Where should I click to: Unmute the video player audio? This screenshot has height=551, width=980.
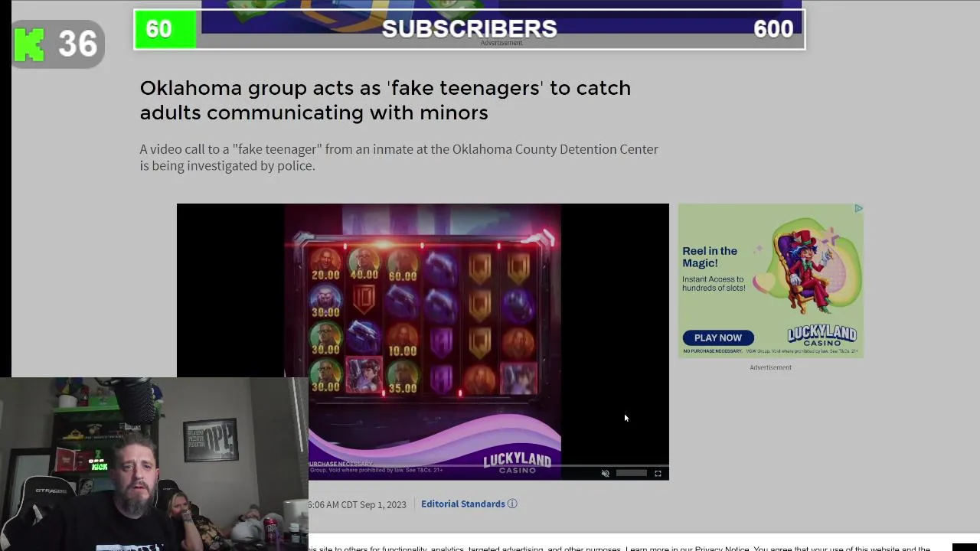[606, 474]
